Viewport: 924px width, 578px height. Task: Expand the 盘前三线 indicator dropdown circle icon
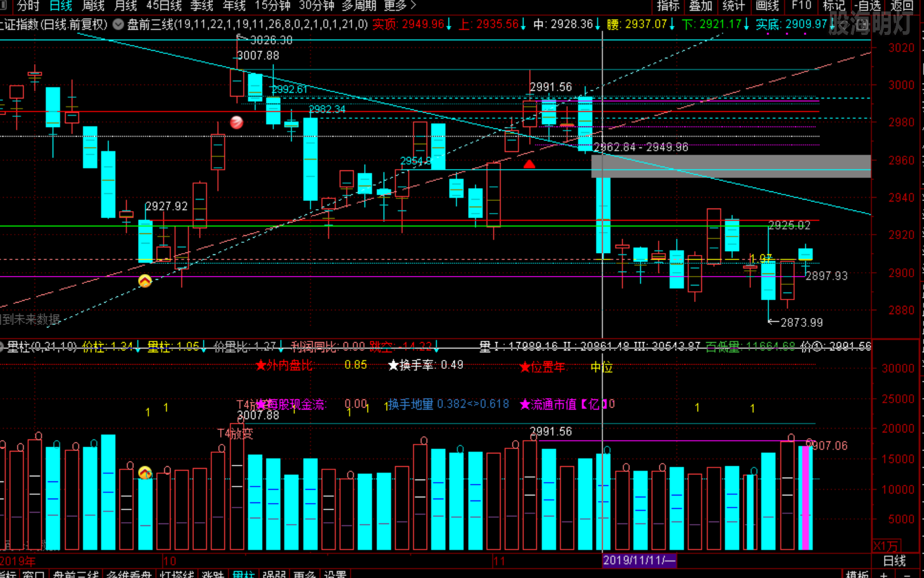point(118,24)
